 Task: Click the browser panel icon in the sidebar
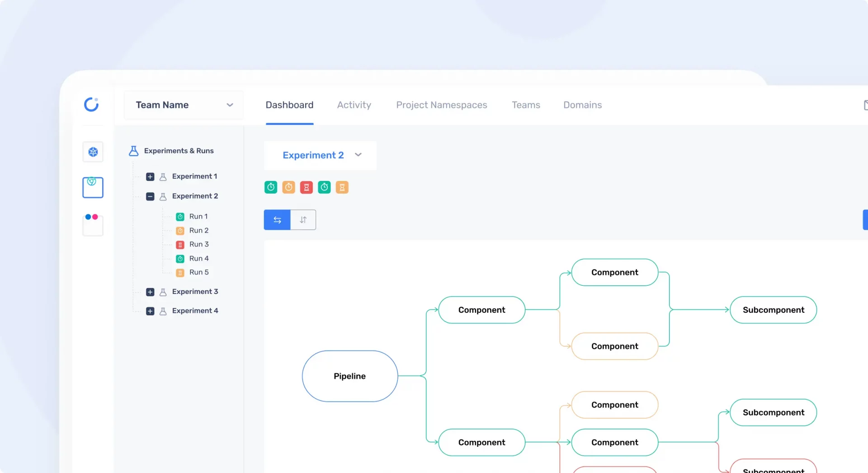pyautogui.click(x=92, y=187)
